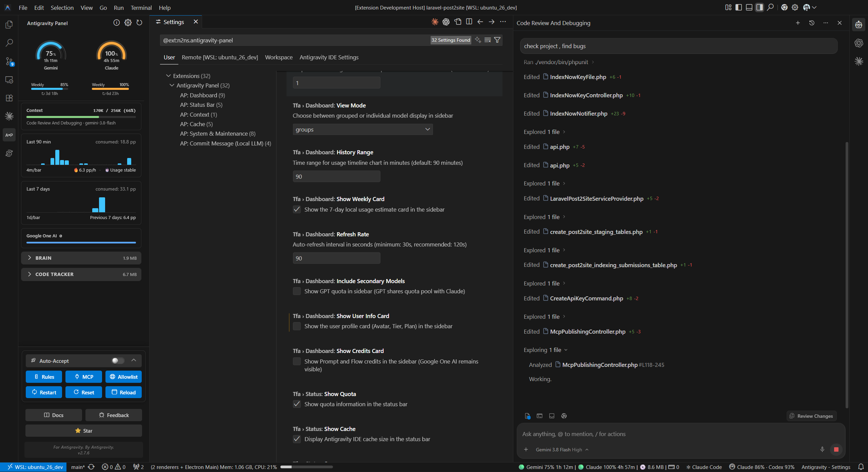The width and height of the screenshot is (868, 472).
Task: Navigate forward with the right arrow
Action: (x=491, y=22)
